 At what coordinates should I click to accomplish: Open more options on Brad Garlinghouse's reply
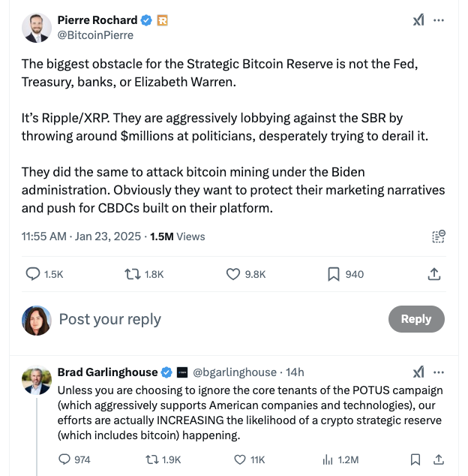(439, 372)
